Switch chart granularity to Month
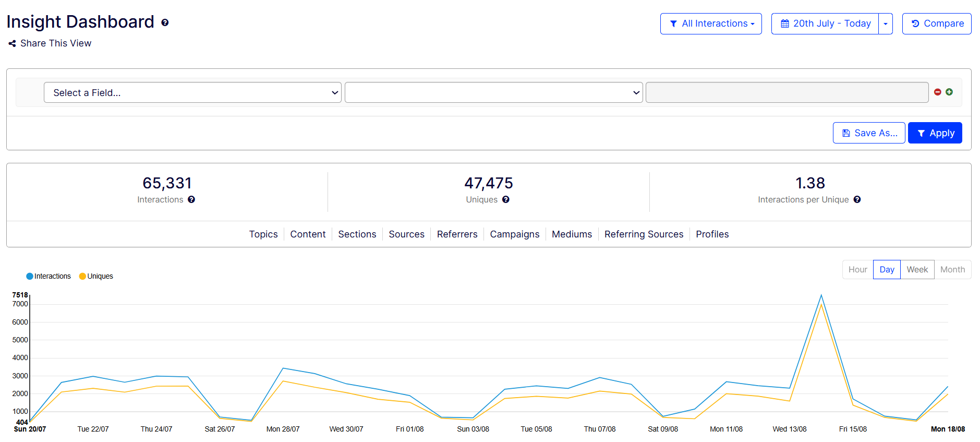The width and height of the screenshot is (980, 442). pyautogui.click(x=952, y=269)
